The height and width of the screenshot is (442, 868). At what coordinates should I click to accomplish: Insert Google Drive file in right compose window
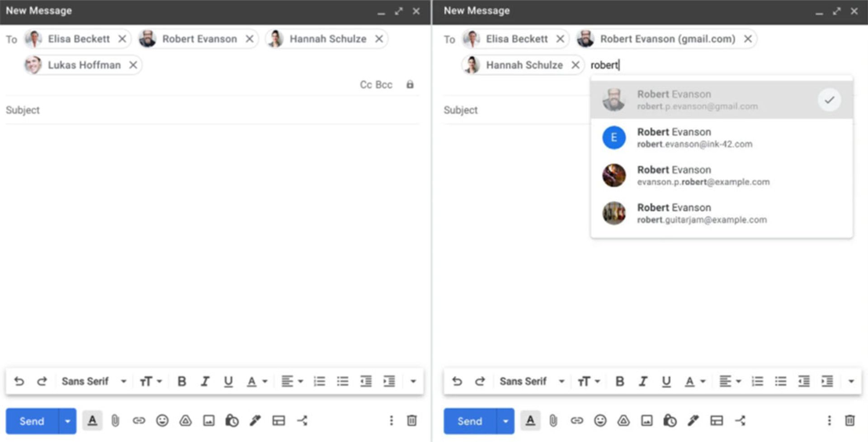coord(623,421)
